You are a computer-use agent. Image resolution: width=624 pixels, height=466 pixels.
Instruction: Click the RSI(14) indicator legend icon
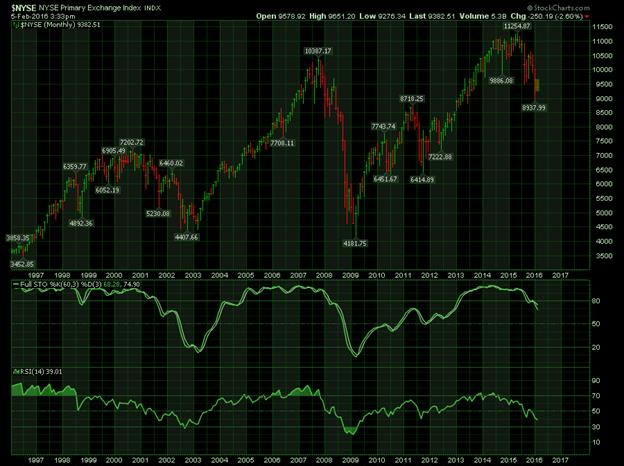16,371
